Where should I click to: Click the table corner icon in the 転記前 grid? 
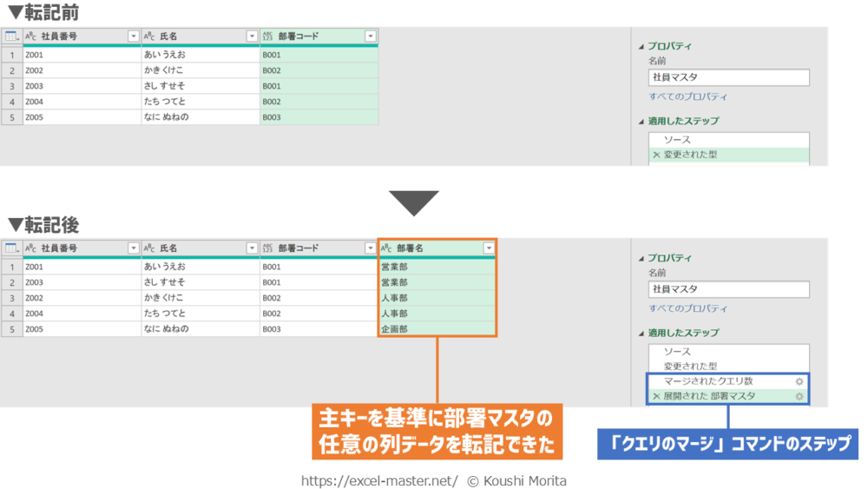11,36
